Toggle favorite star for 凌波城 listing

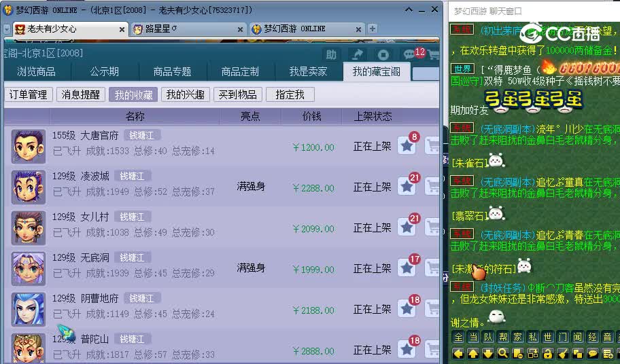(407, 187)
